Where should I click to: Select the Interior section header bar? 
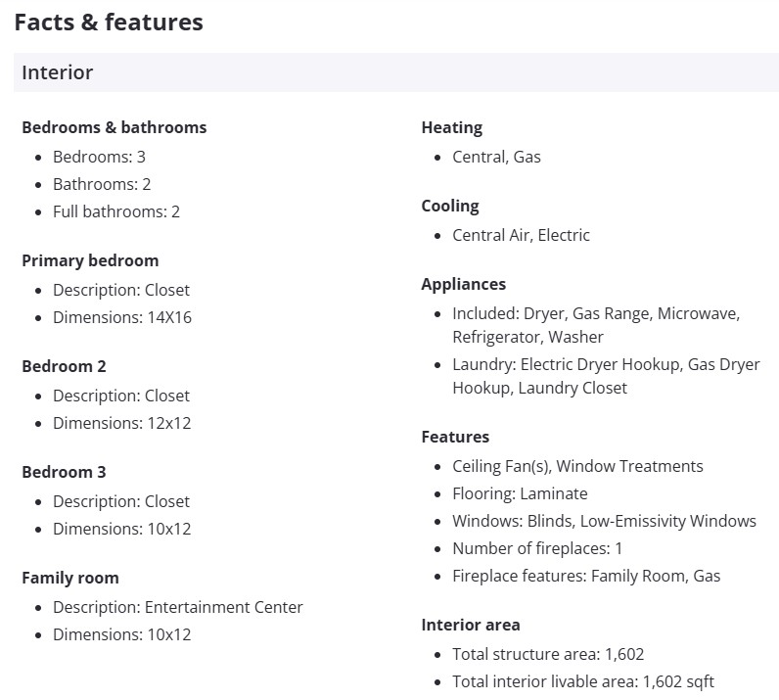point(395,72)
